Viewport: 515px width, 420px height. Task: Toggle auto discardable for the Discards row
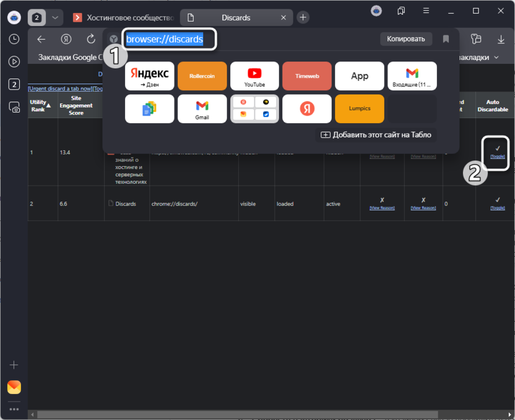(x=497, y=208)
